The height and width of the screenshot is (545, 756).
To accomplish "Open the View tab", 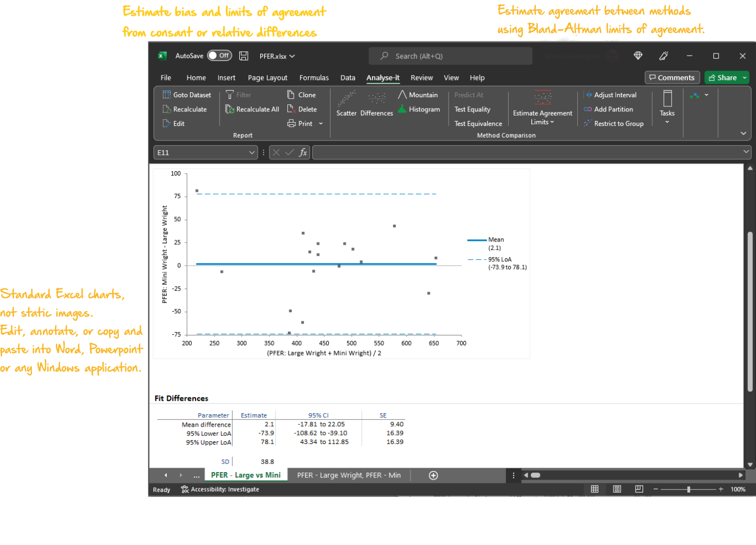I will (451, 78).
